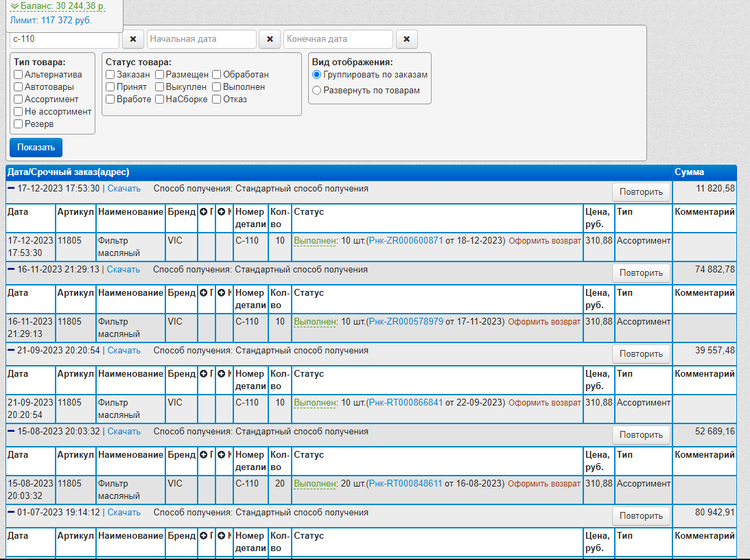This screenshot has height=560, width=750.
Task: Collapse the 17-12-2023 order with minus icon
Action: click(11, 189)
